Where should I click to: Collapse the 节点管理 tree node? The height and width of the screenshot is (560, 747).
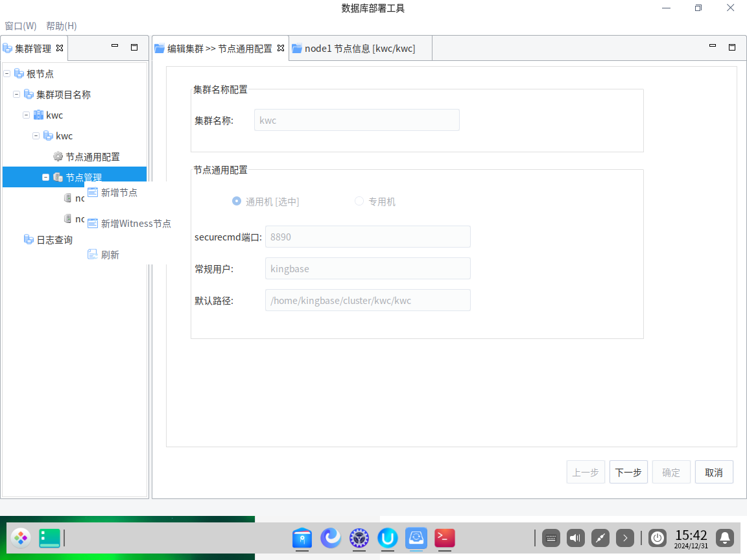(x=46, y=177)
